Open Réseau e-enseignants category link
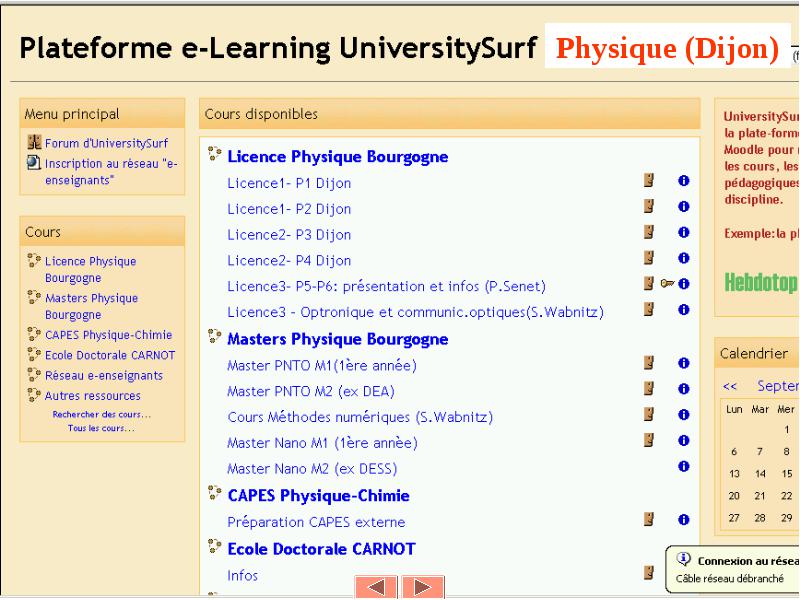Screen dimensions: 800x600 click(x=104, y=376)
